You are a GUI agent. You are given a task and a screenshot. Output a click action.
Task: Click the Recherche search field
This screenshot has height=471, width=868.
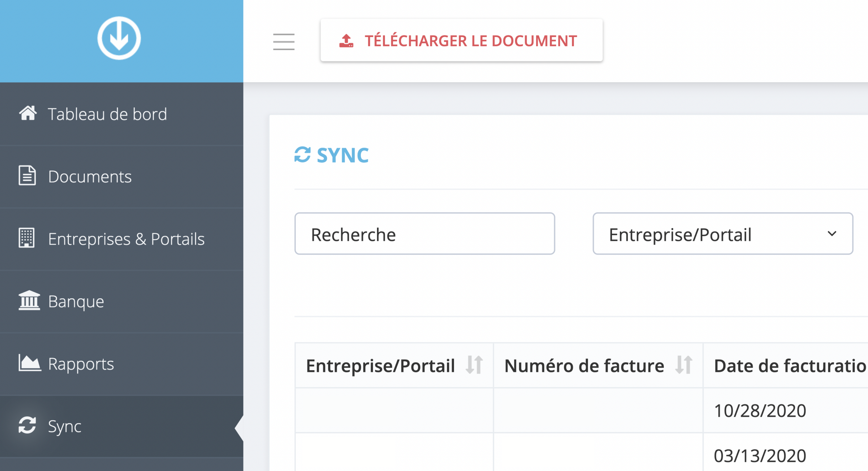pyautogui.click(x=425, y=234)
